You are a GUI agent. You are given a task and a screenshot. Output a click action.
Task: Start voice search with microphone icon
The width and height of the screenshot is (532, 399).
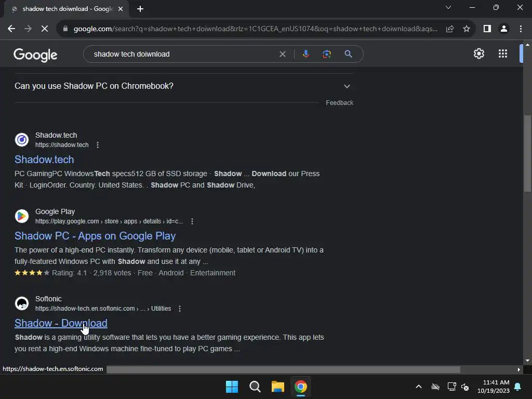coord(305,54)
